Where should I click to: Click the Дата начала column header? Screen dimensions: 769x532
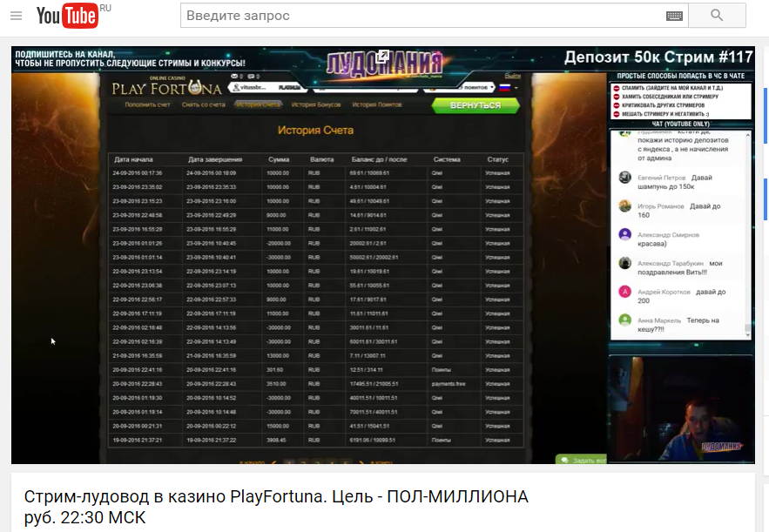(133, 159)
